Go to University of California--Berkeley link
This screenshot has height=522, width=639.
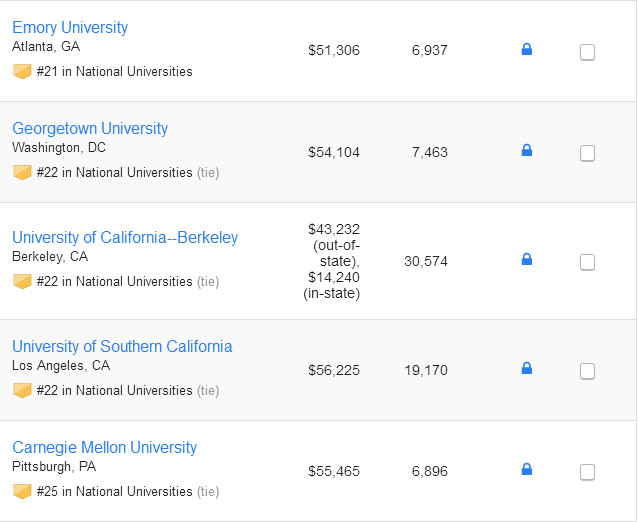click(x=125, y=237)
